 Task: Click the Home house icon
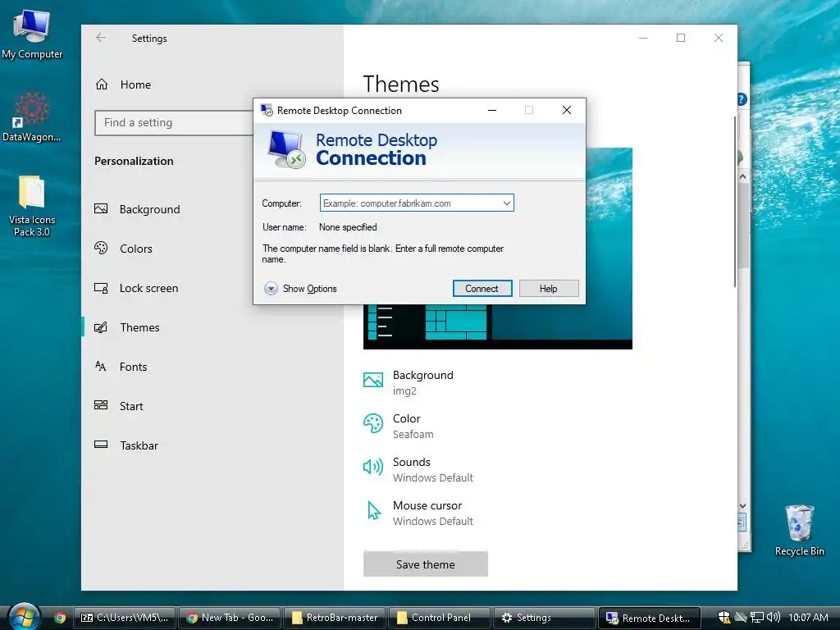(x=102, y=84)
